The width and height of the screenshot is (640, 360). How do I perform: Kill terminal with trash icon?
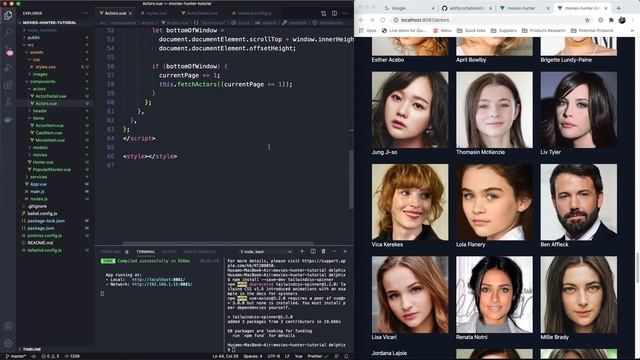(x=323, y=251)
